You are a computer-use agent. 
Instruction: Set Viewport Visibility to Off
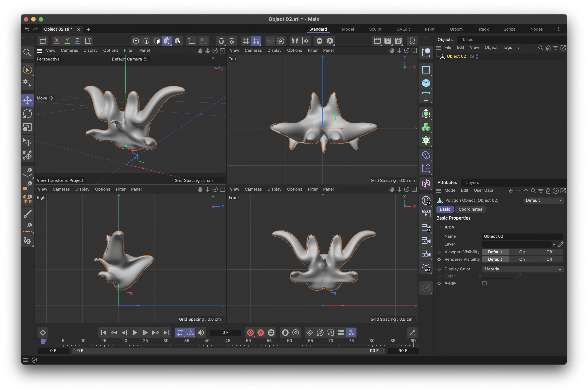click(x=549, y=252)
